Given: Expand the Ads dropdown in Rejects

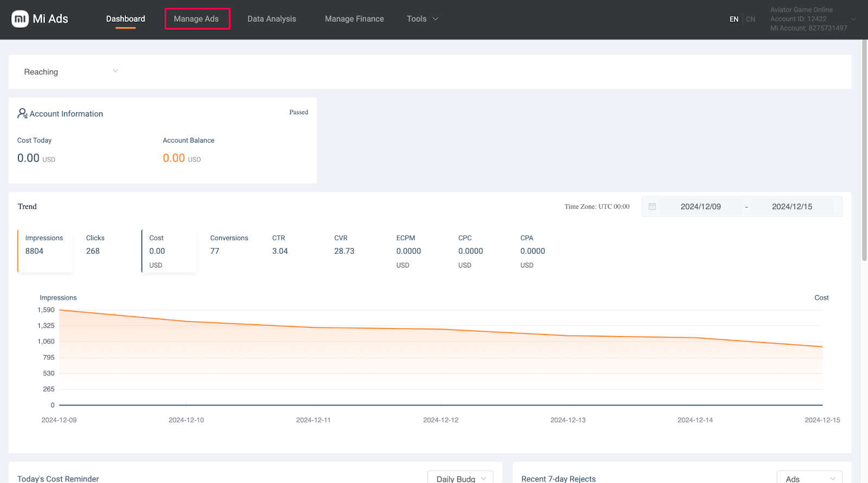Looking at the screenshot, I should click(x=809, y=478).
